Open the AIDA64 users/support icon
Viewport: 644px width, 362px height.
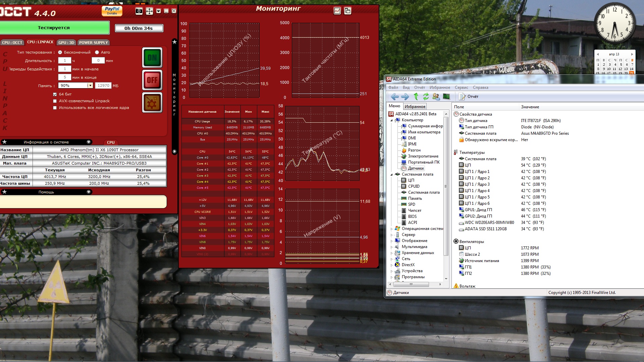click(436, 97)
